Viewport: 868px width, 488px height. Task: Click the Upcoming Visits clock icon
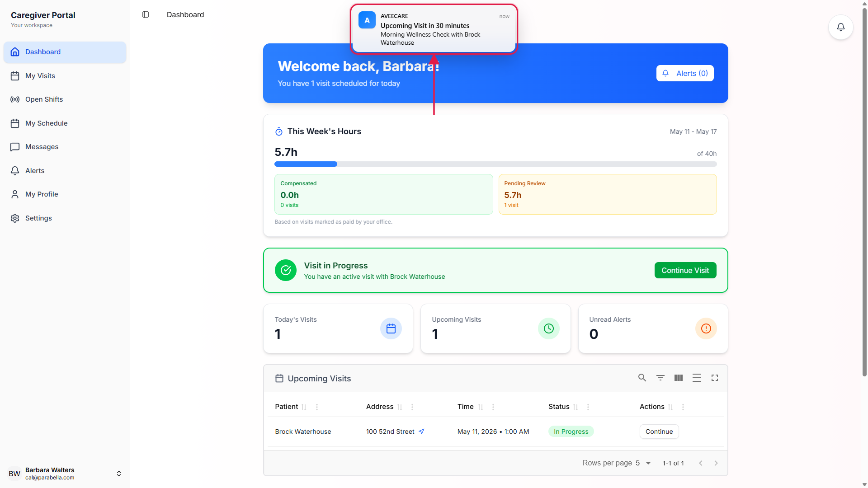(x=549, y=328)
